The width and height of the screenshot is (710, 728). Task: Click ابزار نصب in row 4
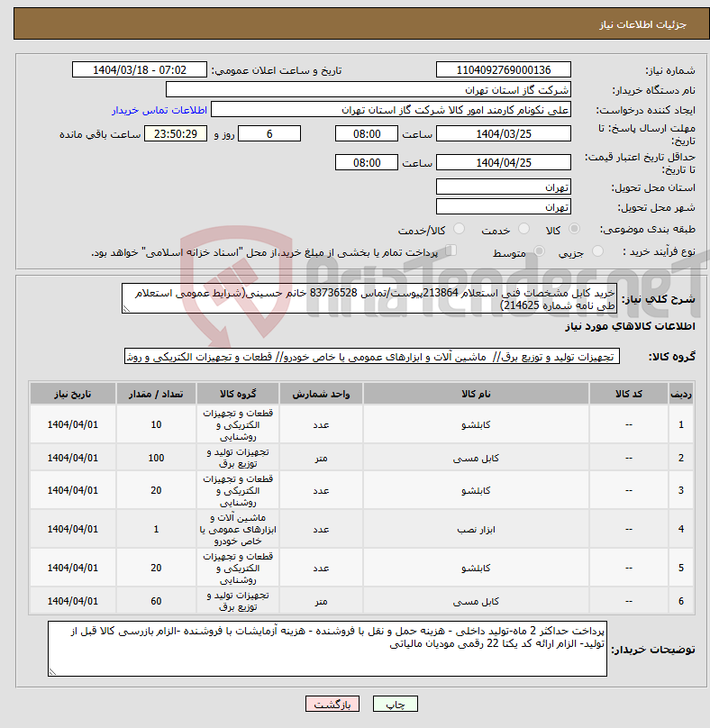476,529
